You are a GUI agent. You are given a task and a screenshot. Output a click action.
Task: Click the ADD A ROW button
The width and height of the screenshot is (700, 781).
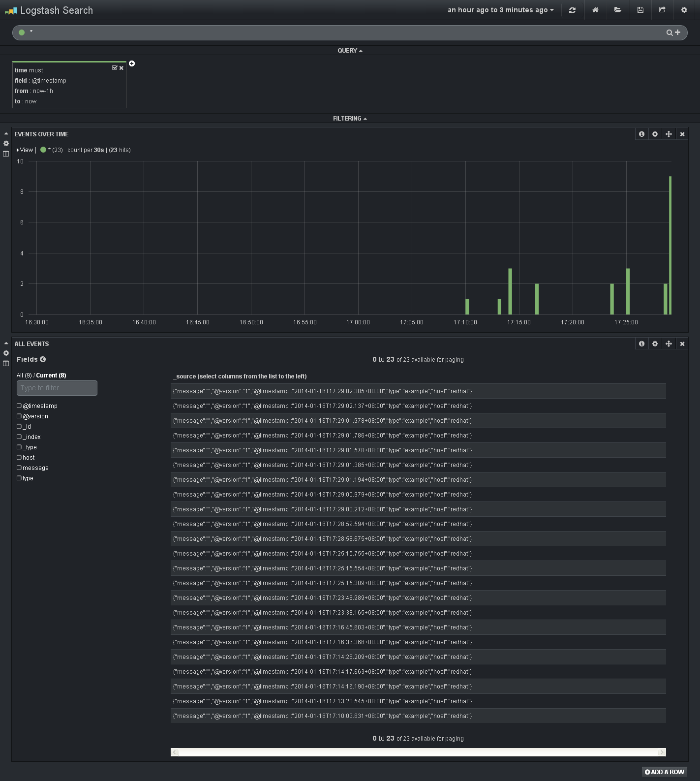click(x=665, y=772)
